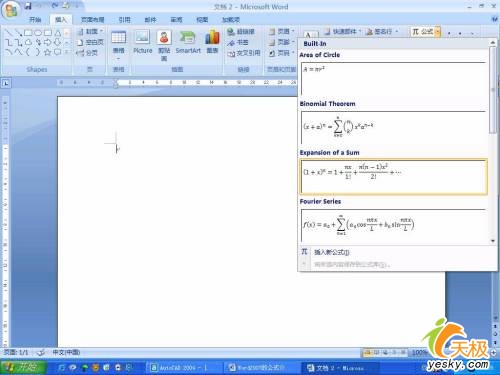The image size is (500, 375).
Task: Click the tab selector button left of ruler
Action: 6,83
